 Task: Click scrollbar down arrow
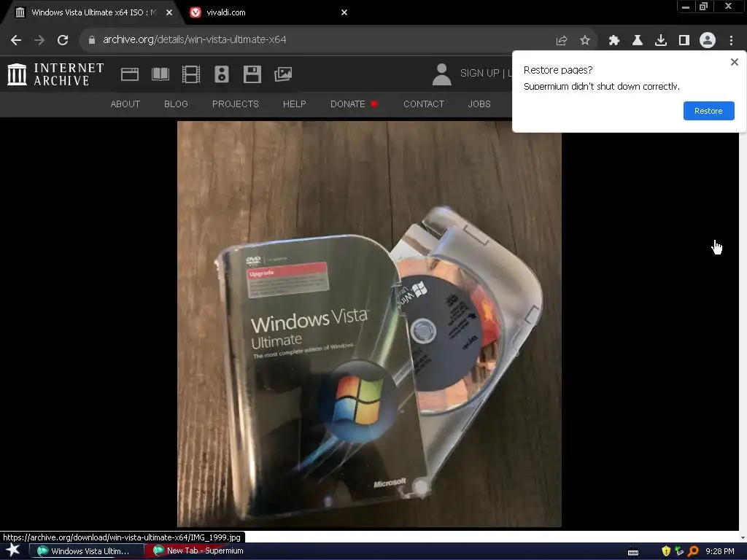(743, 537)
